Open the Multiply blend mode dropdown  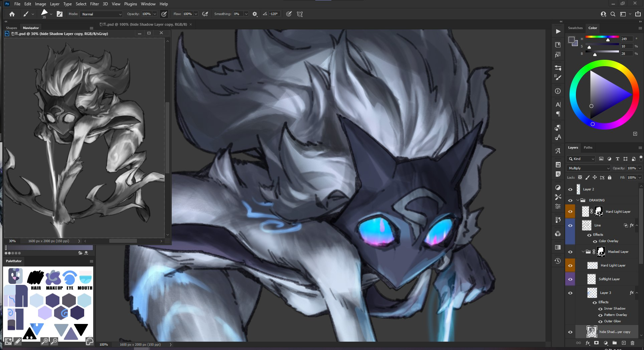tap(589, 168)
